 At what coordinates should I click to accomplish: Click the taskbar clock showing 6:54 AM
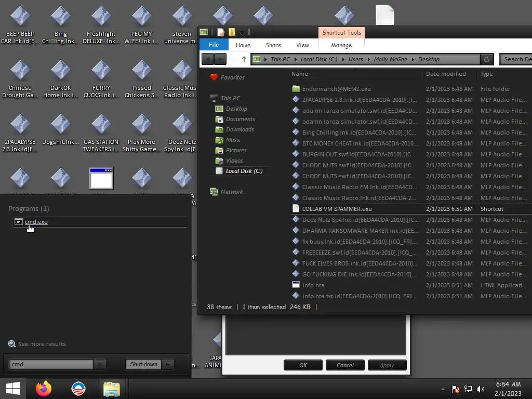tap(508, 389)
